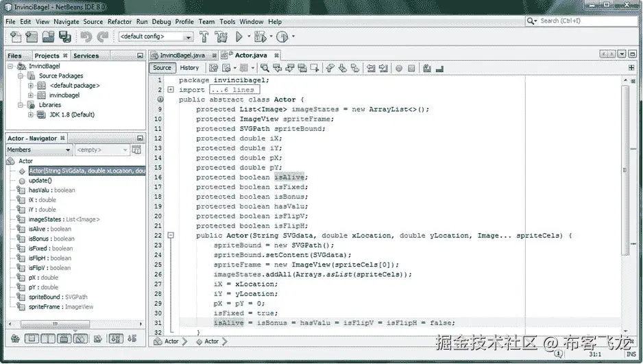The width and height of the screenshot is (643, 364).
Task: Minimize the Navigator panel
Action: point(141,138)
